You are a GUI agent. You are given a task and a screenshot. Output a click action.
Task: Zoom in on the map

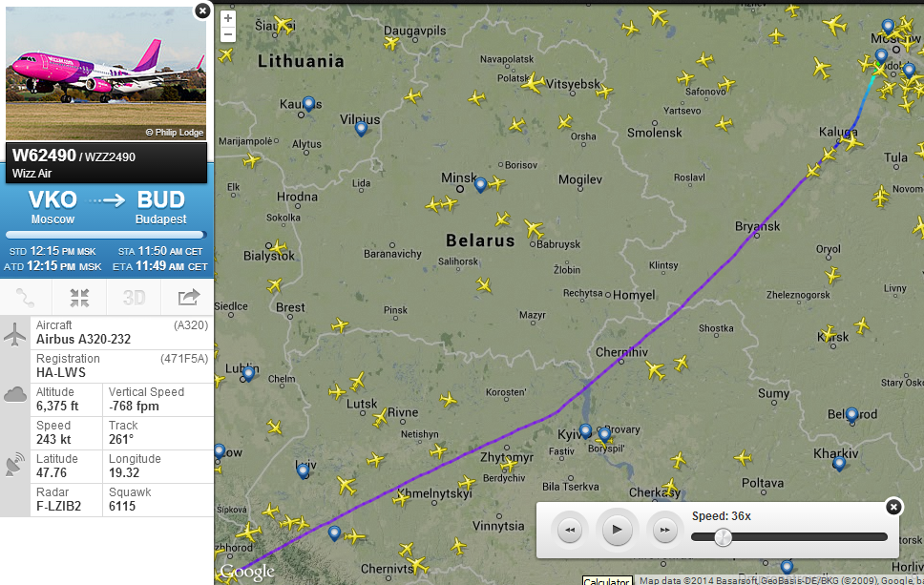228,18
